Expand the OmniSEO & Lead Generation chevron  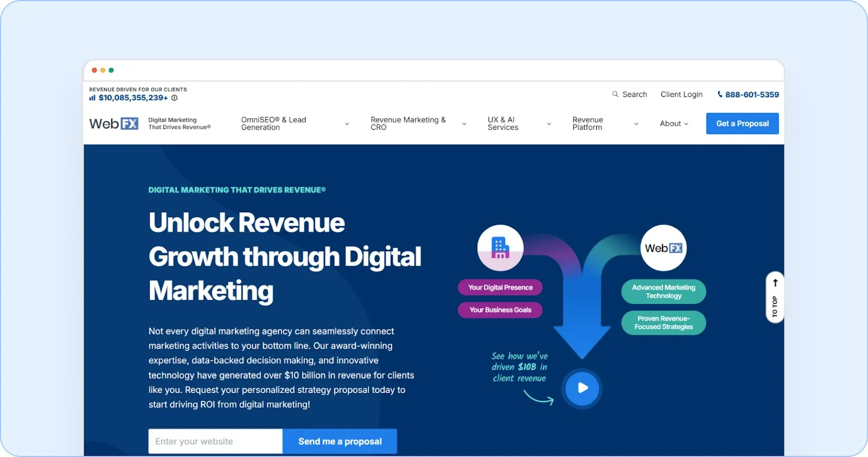click(x=347, y=124)
